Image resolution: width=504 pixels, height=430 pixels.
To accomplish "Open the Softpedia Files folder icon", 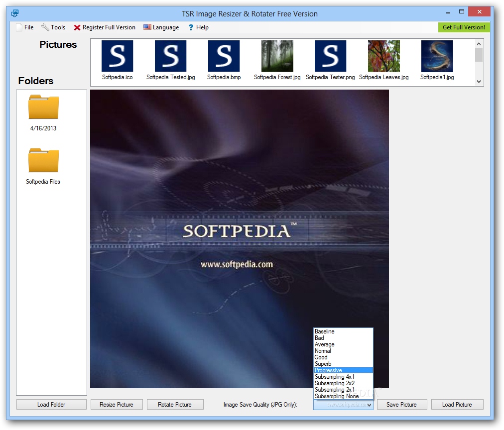I will point(43,160).
